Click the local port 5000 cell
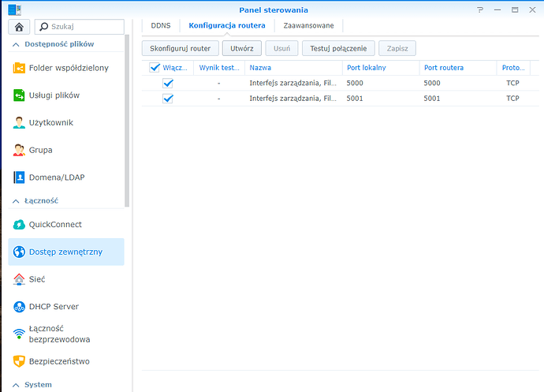The width and height of the screenshot is (544, 392). [355, 83]
